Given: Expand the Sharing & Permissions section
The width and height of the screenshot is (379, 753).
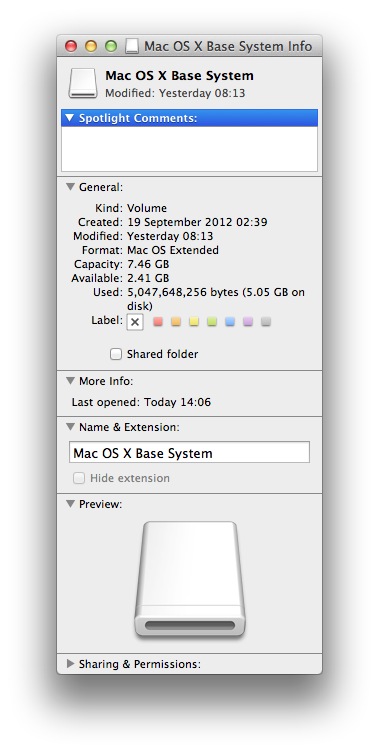Looking at the screenshot, I should [x=71, y=664].
